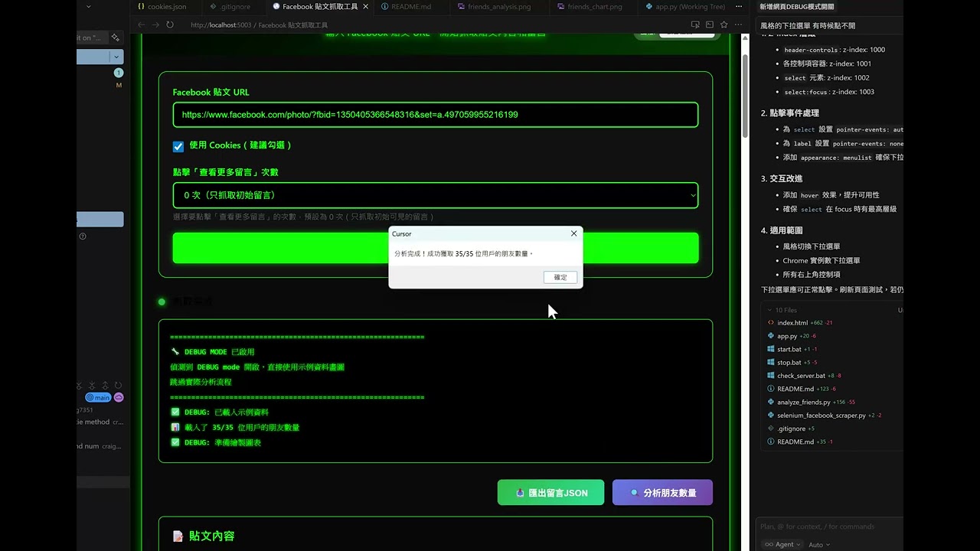Open the editor tabs overflow menu
Screen dimensions: 980x551
point(739,6)
